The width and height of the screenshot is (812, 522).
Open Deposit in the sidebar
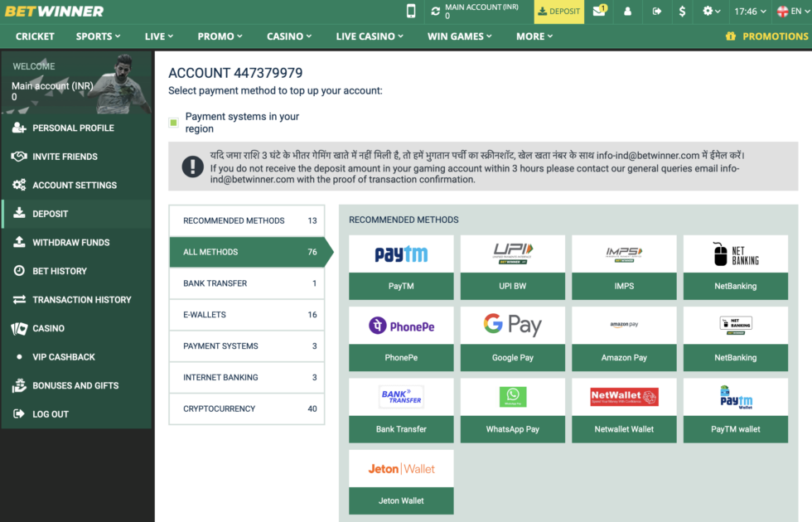[76, 214]
